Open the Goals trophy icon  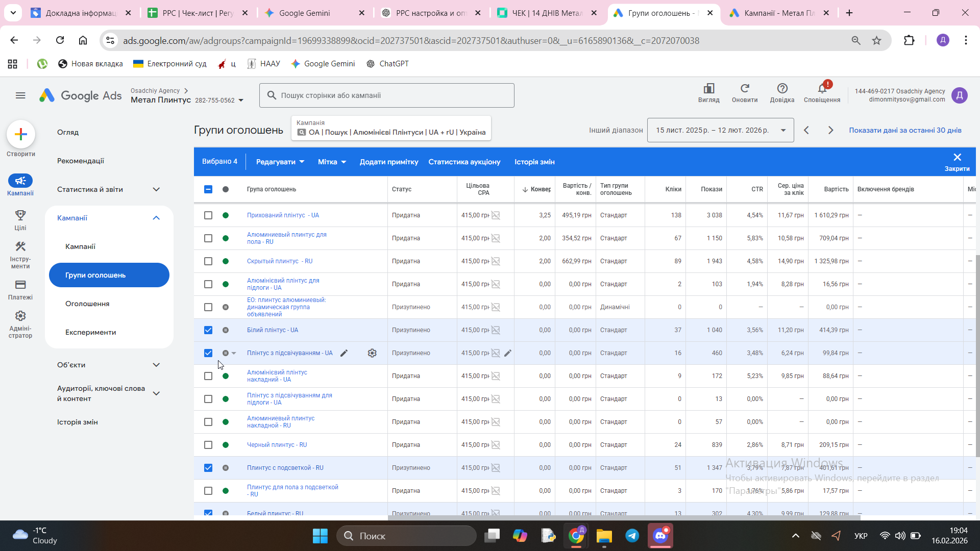[20, 215]
